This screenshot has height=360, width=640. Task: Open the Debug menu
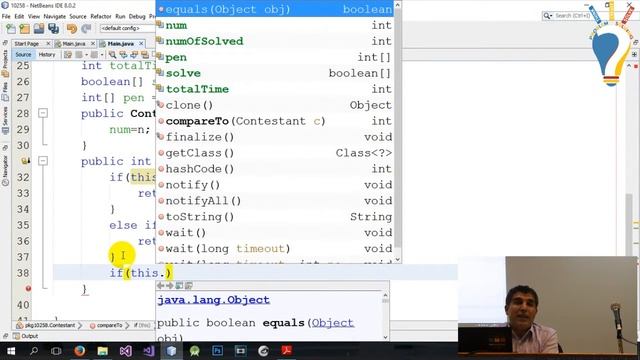(x=137, y=16)
